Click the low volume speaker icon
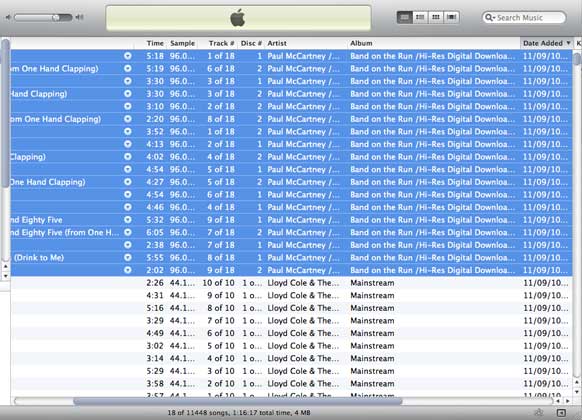 pos(8,17)
